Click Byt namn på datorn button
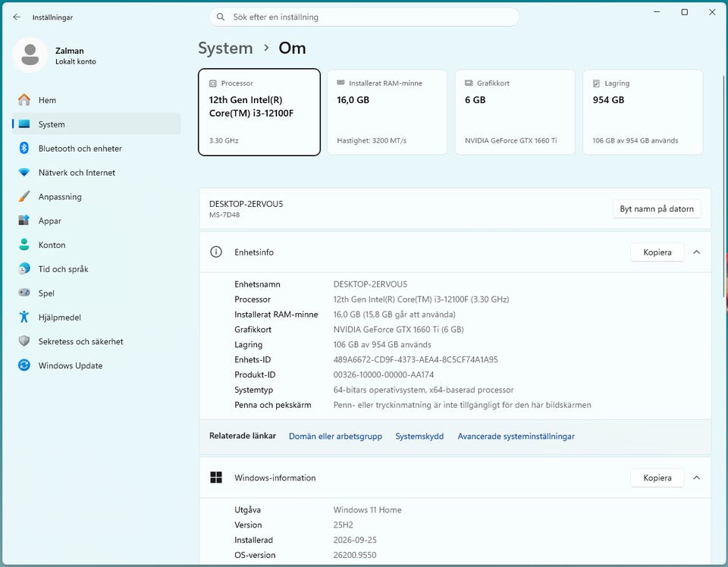Image resolution: width=728 pixels, height=567 pixels. [x=657, y=208]
